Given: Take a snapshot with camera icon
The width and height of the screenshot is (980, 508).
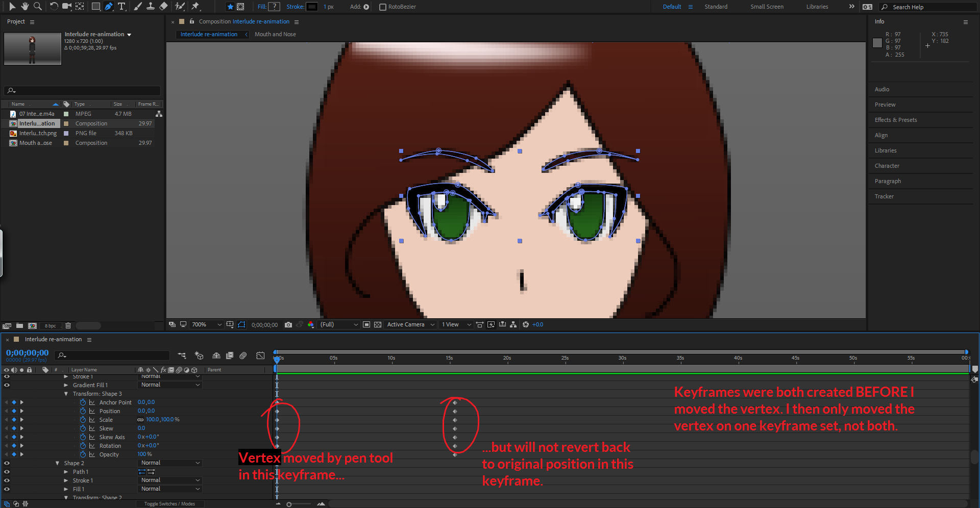Looking at the screenshot, I should point(288,324).
